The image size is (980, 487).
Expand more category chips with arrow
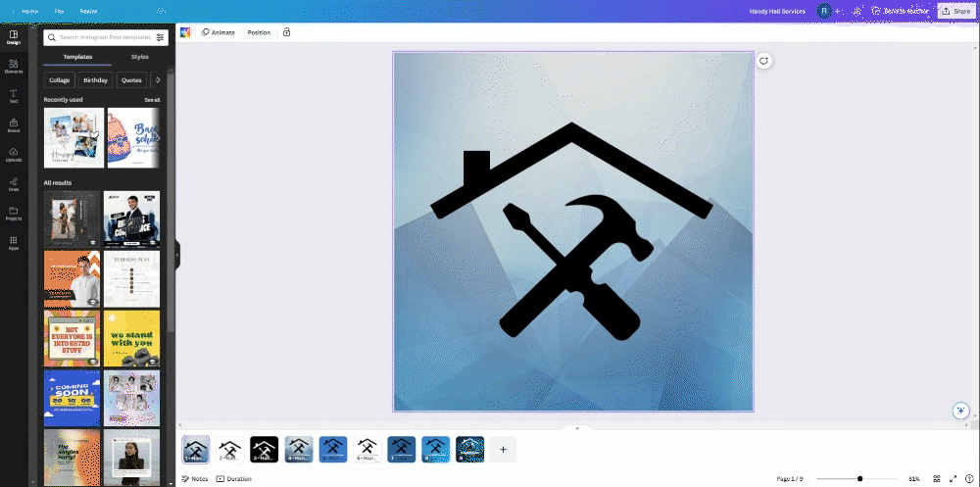click(158, 80)
